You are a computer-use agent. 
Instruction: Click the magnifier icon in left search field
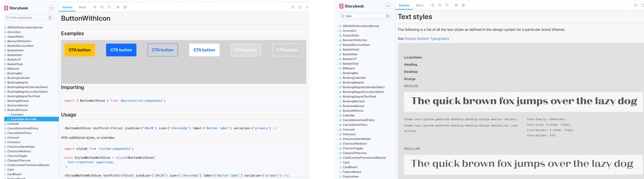pyautogui.click(x=8, y=18)
